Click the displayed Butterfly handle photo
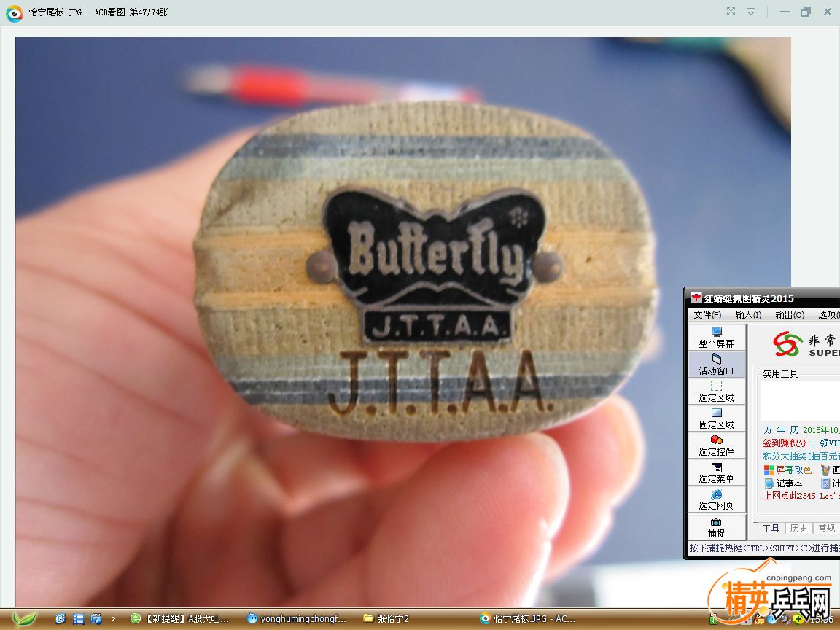 coord(402,322)
